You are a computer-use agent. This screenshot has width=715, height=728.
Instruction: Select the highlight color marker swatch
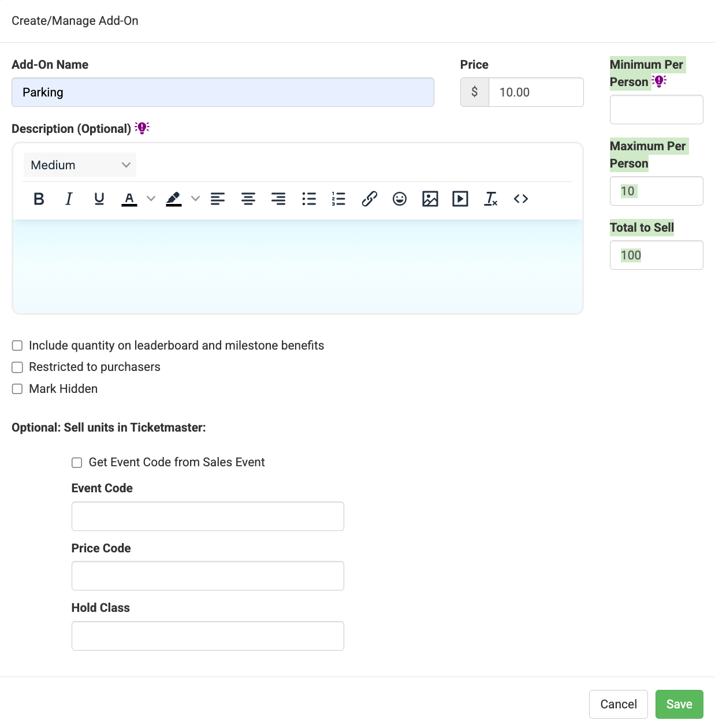tap(174, 199)
